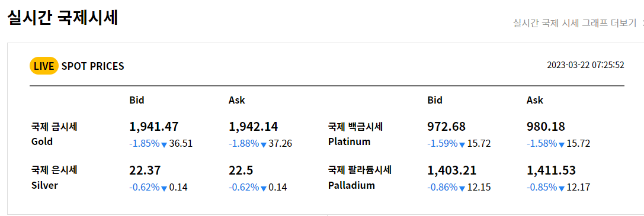Click Gold ask change amount 37.26
This screenshot has width=644, height=216.
[280, 143]
